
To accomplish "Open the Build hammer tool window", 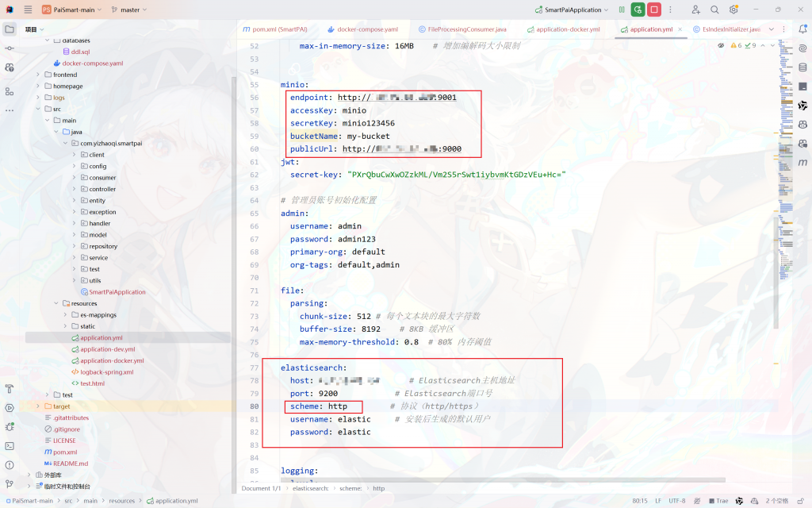I will [10, 389].
